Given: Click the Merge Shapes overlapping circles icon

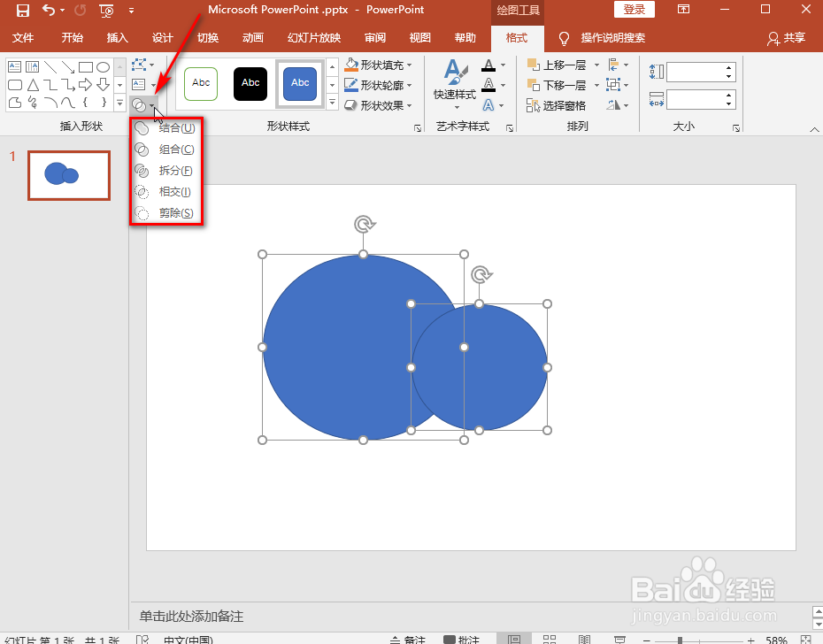Looking at the screenshot, I should point(139,105).
